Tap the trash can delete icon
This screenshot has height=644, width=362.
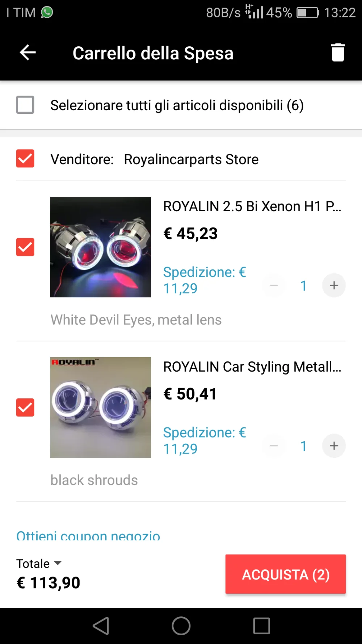pyautogui.click(x=338, y=53)
